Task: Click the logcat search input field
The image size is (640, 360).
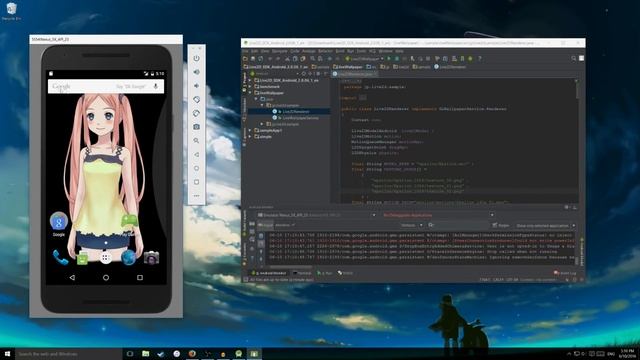Action: (458, 225)
